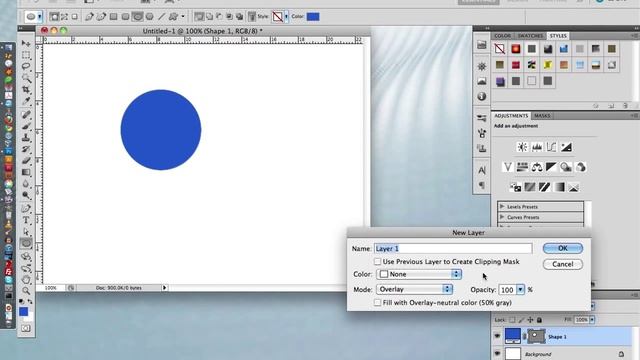The height and width of the screenshot is (360, 640).
Task: Open the Info panel icon
Action: 482,96
